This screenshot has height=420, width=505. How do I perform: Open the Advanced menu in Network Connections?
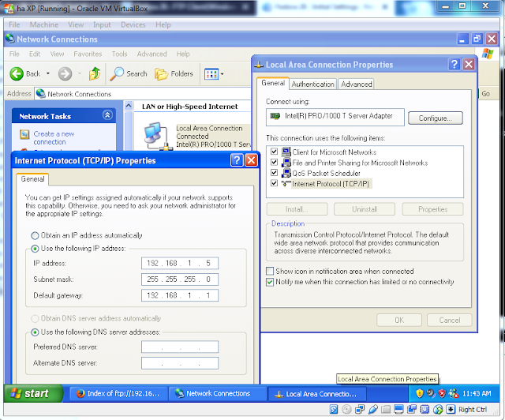coord(151,54)
